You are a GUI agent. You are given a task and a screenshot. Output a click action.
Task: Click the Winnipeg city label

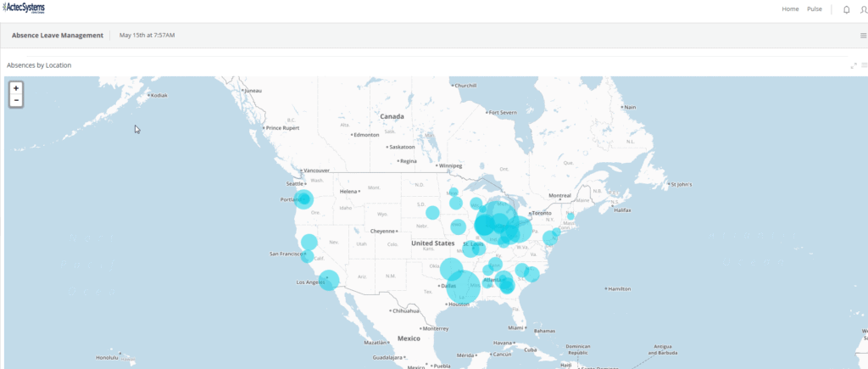pyautogui.click(x=451, y=165)
